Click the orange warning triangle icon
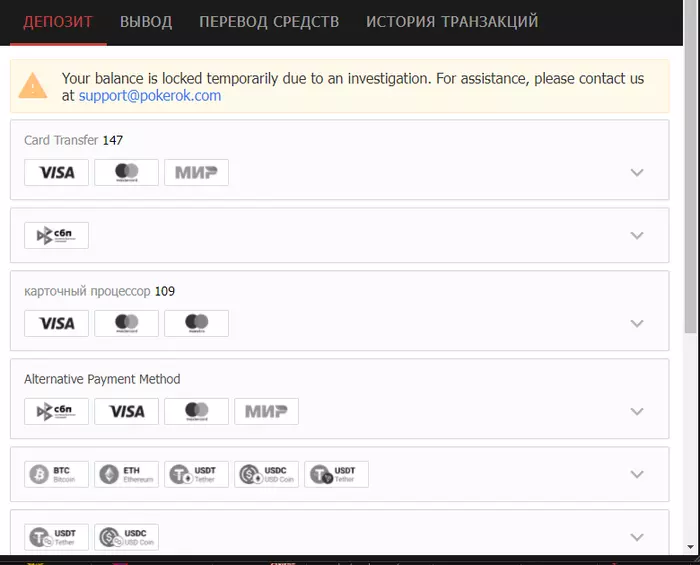The width and height of the screenshot is (700, 565). 33,86
